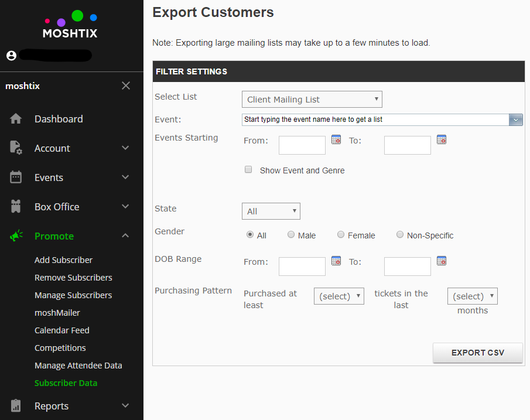Open the Manage Subscribers link
The image size is (530, 420).
click(73, 295)
